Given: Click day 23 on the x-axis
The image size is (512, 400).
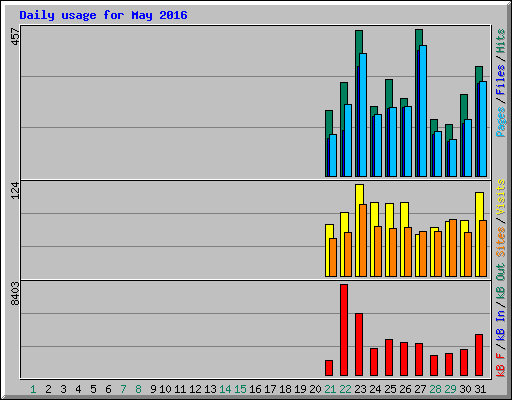Looking at the screenshot, I should click(360, 389).
